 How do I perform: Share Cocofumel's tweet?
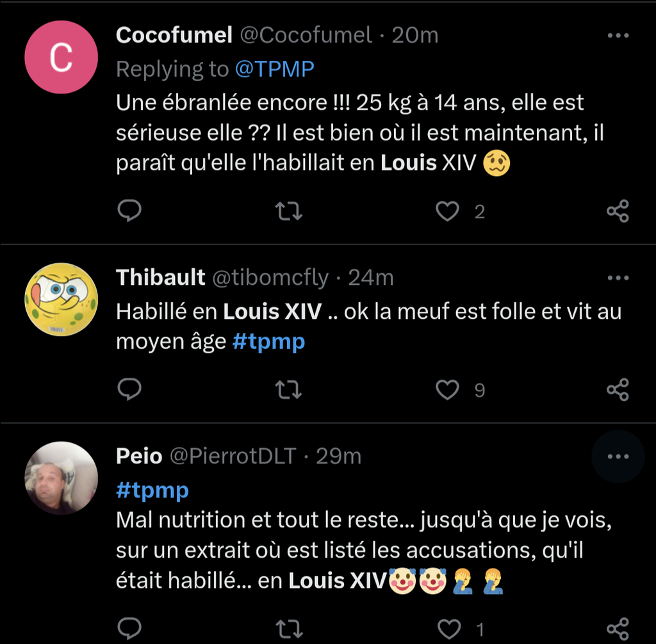(618, 211)
